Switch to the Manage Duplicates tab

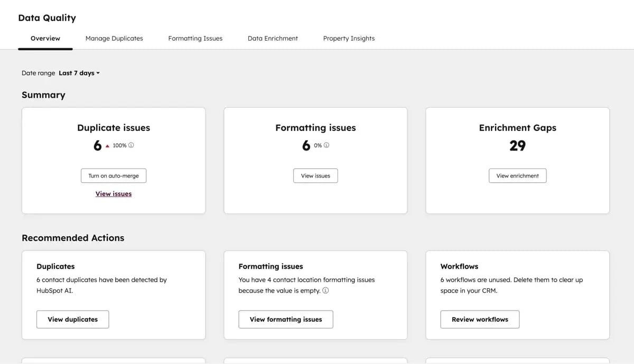(114, 38)
